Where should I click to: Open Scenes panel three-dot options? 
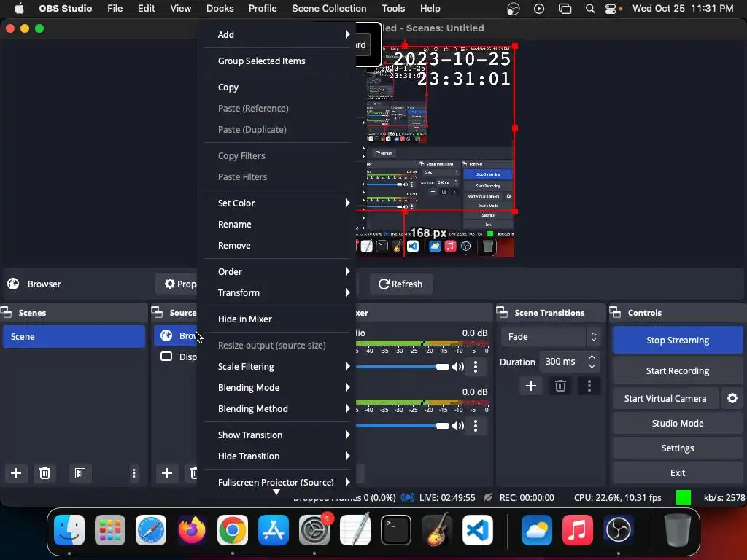coord(134,472)
